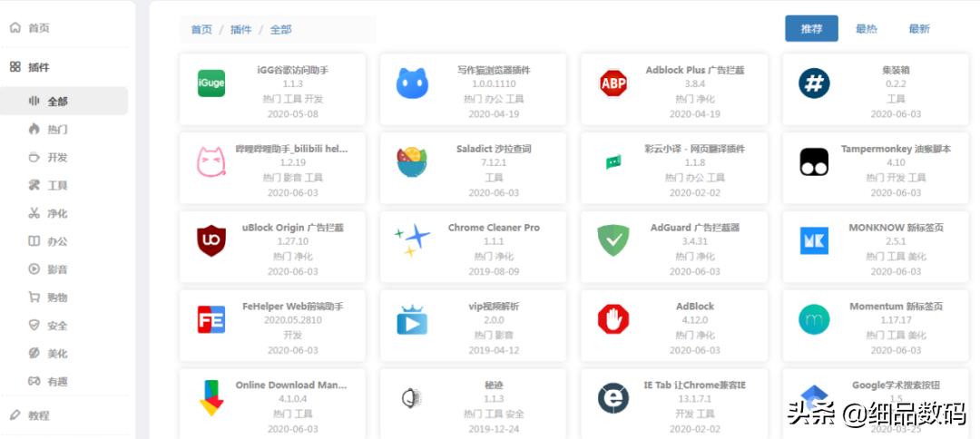Click the FeHelper FE icon
This screenshot has height=439, width=980.
[x=211, y=320]
